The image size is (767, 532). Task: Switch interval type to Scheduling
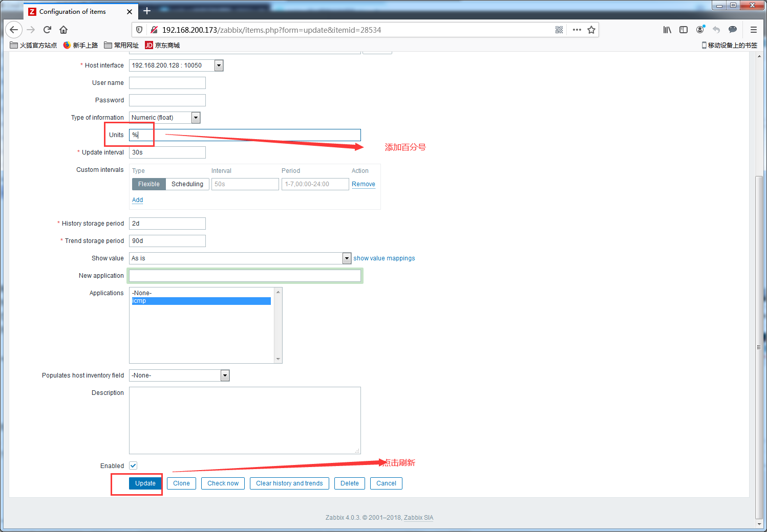pyautogui.click(x=187, y=184)
